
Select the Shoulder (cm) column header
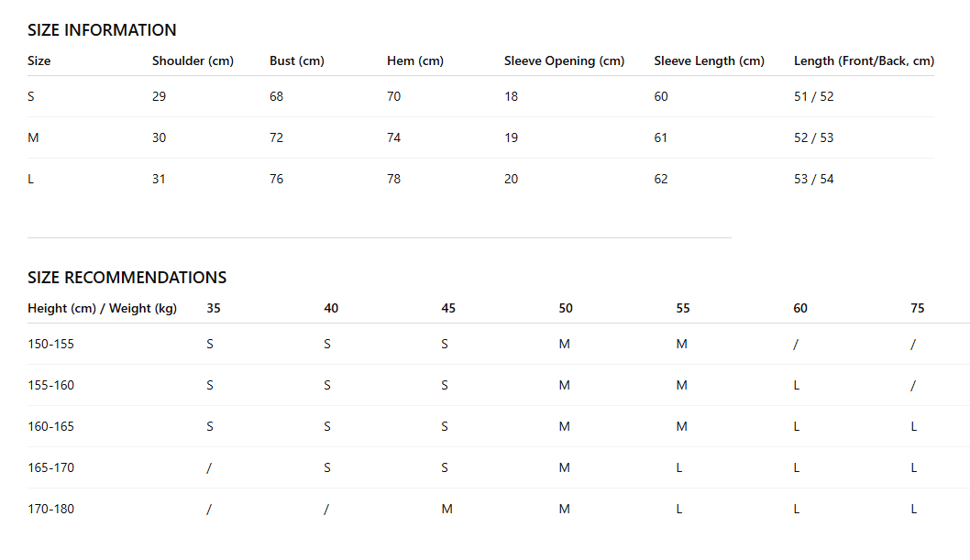click(193, 61)
